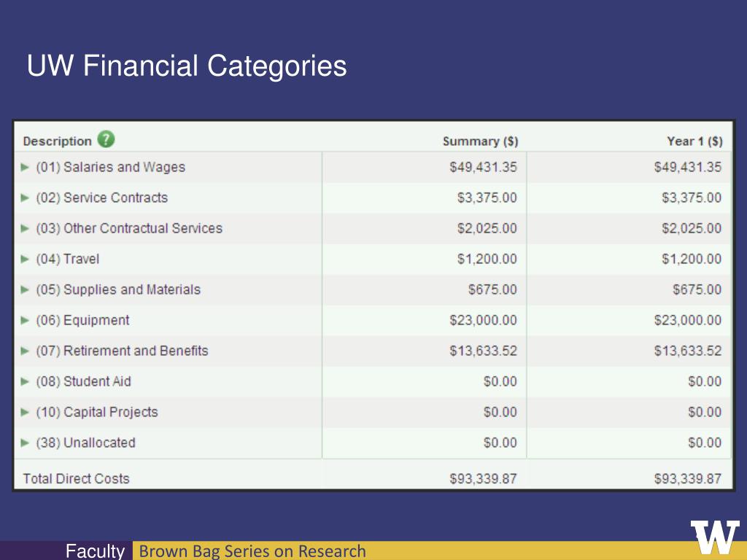Expand Retirement and Benefits row
Image resolution: width=747 pixels, height=560 pixels.
pos(26,351)
